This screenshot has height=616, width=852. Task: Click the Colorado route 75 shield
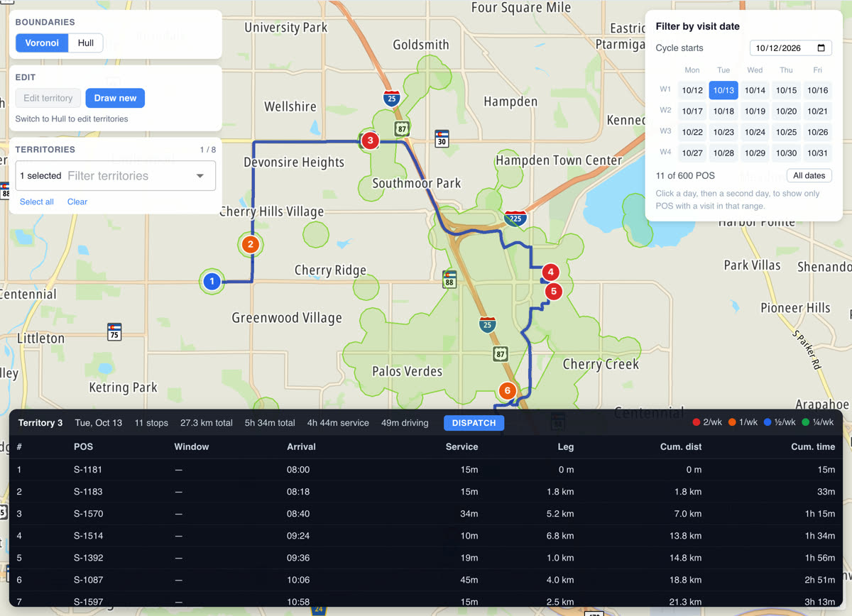click(x=114, y=331)
